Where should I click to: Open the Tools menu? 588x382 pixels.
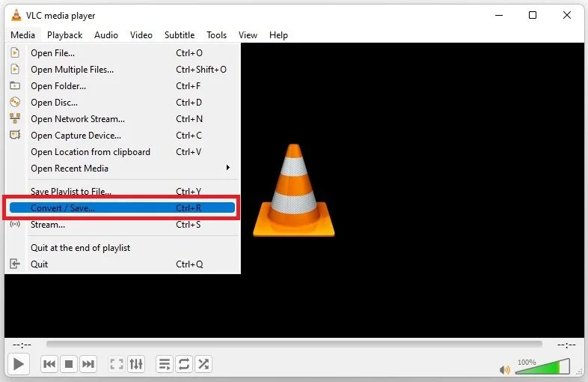[x=216, y=35]
